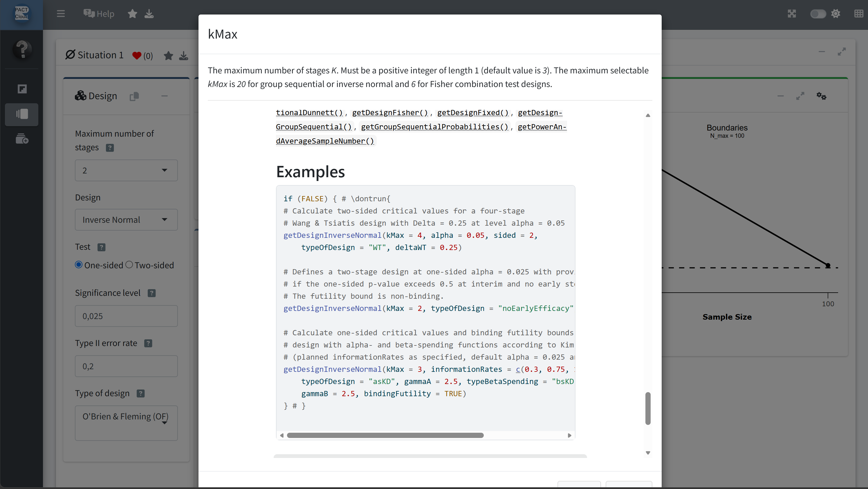The width and height of the screenshot is (868, 489).
Task: Click the RPACT Cloud logo
Action: [x=21, y=13]
